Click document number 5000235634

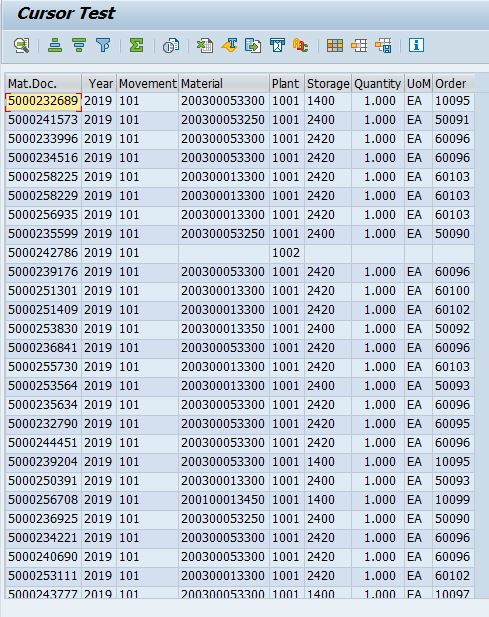43,405
